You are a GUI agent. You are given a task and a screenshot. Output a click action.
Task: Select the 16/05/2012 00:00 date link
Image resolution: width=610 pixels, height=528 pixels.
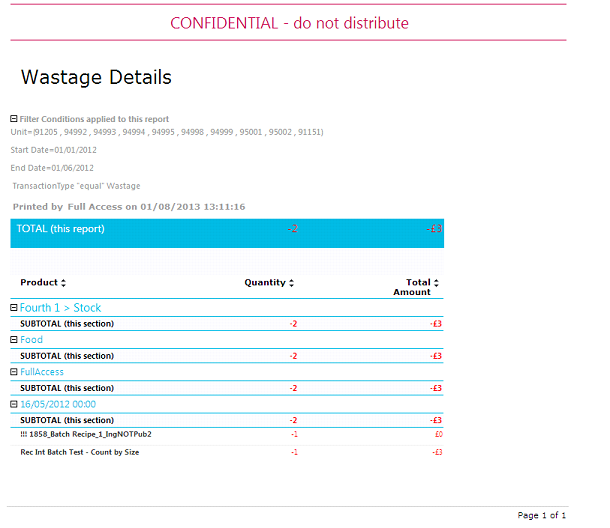[x=58, y=404]
